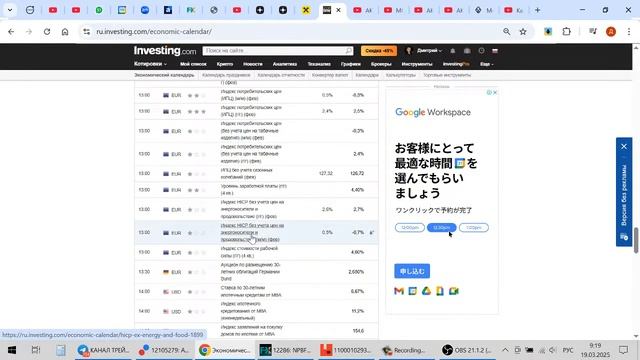Open Графики menu item

point(351,64)
